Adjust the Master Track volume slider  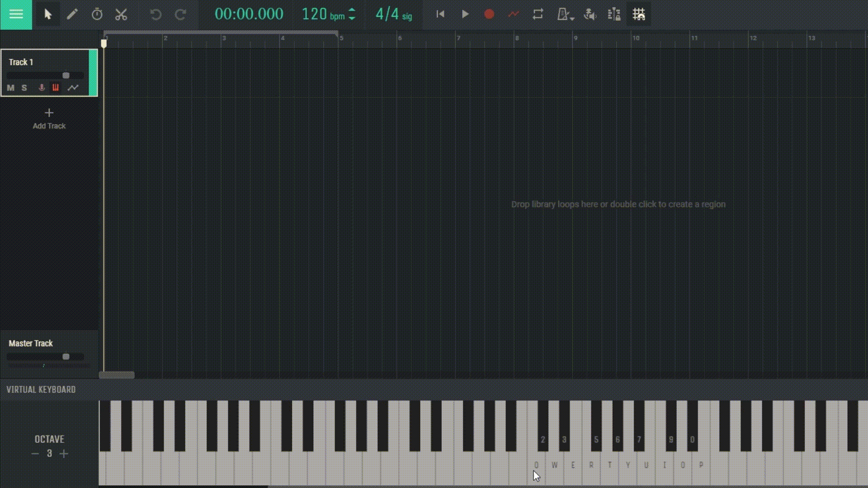pyautogui.click(x=66, y=357)
